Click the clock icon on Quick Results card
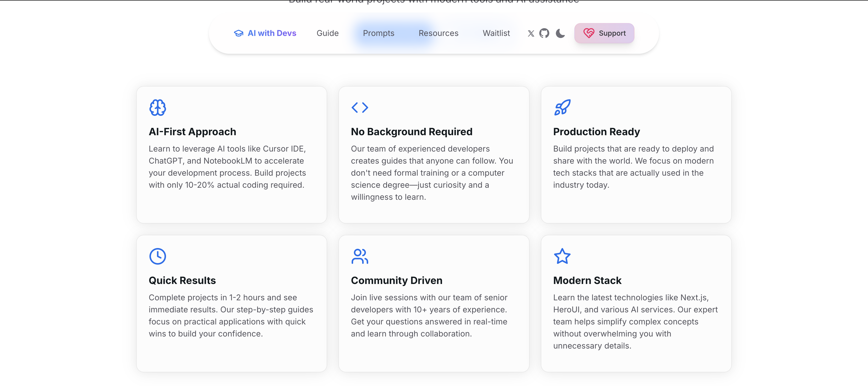This screenshot has width=868, height=386. 158,256
